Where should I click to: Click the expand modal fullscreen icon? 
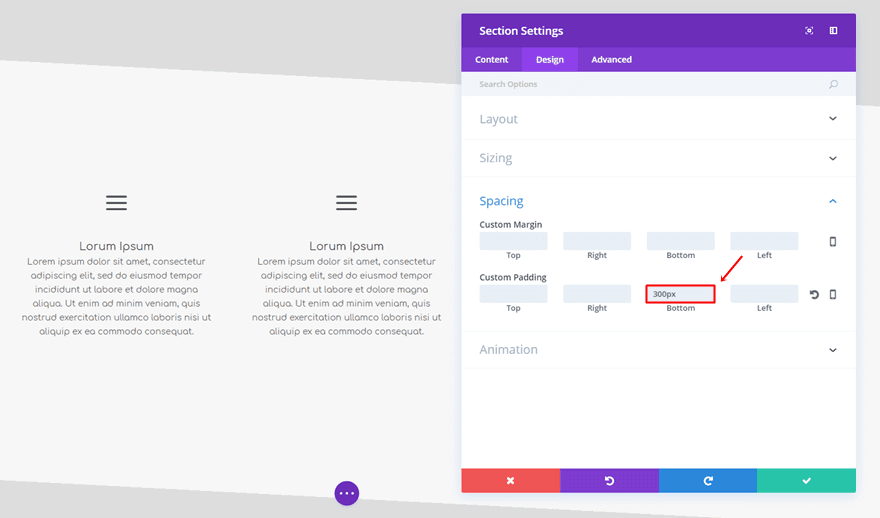click(x=809, y=31)
